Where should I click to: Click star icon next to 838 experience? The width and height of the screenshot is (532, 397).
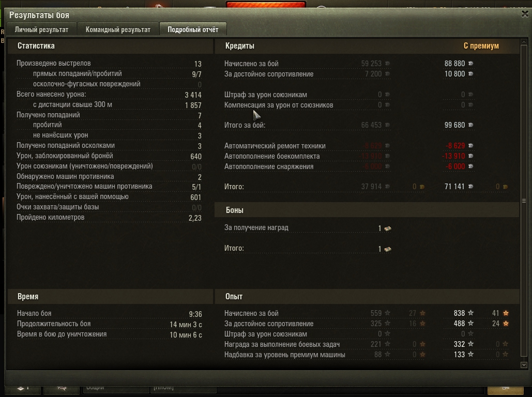(470, 313)
